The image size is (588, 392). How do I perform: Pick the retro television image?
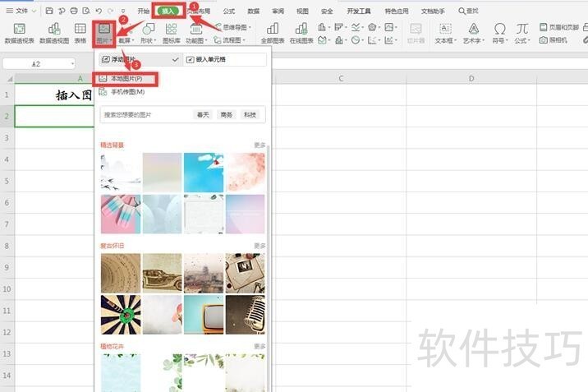coord(204,315)
